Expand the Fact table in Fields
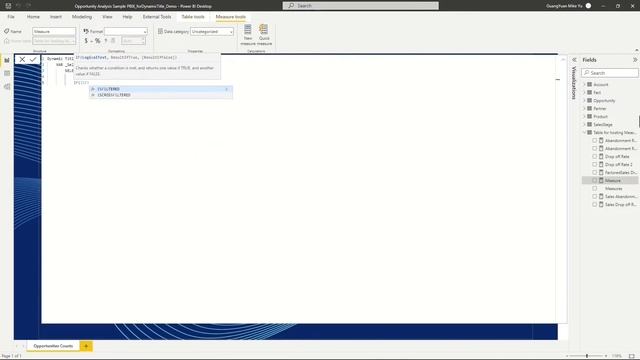This screenshot has width=640, height=360. [584, 93]
